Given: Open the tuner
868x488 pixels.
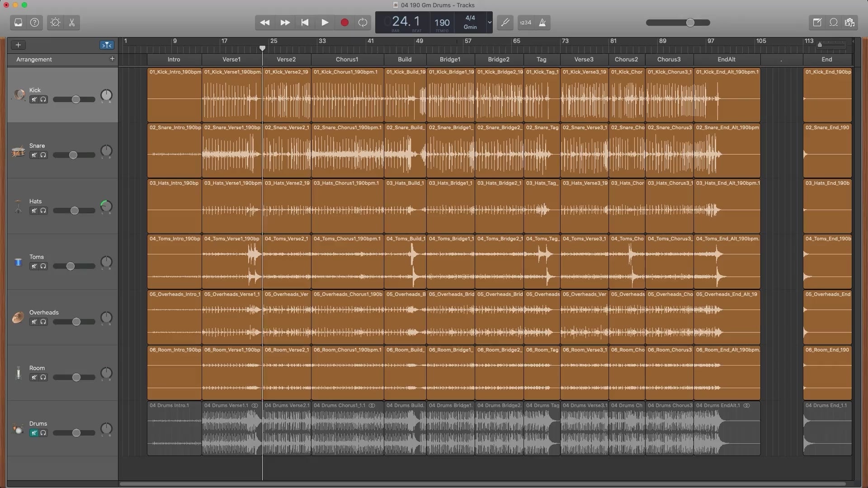Looking at the screenshot, I should coord(505,23).
